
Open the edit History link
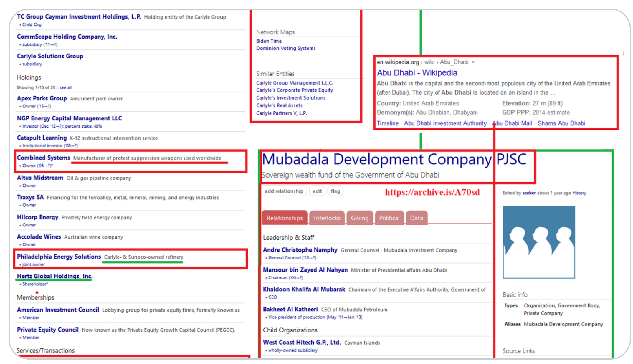[579, 193]
